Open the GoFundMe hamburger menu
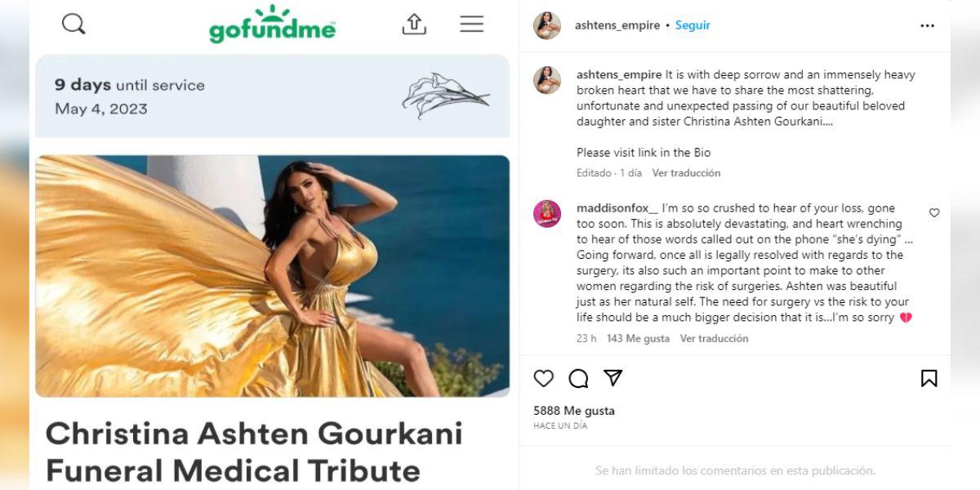Viewport: 980px width, 490px height. (x=471, y=24)
